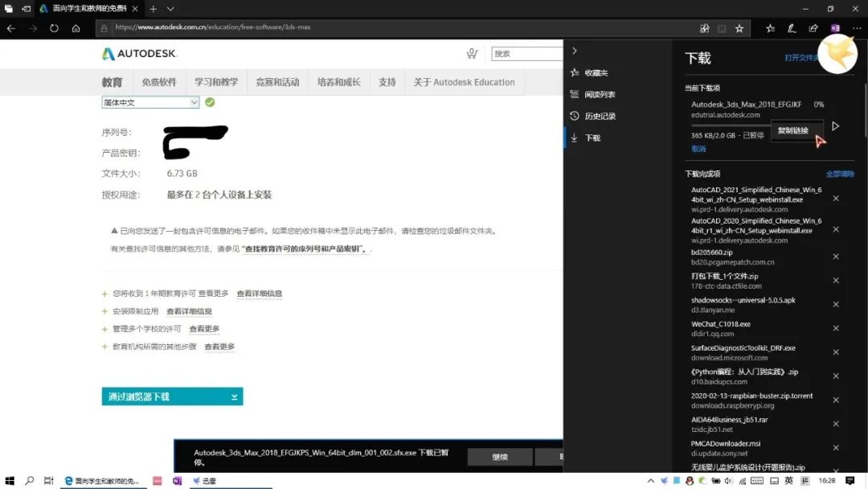Viewport: 868px width, 489px height.
Task: Open browser settings and more menu
Action: [x=857, y=28]
